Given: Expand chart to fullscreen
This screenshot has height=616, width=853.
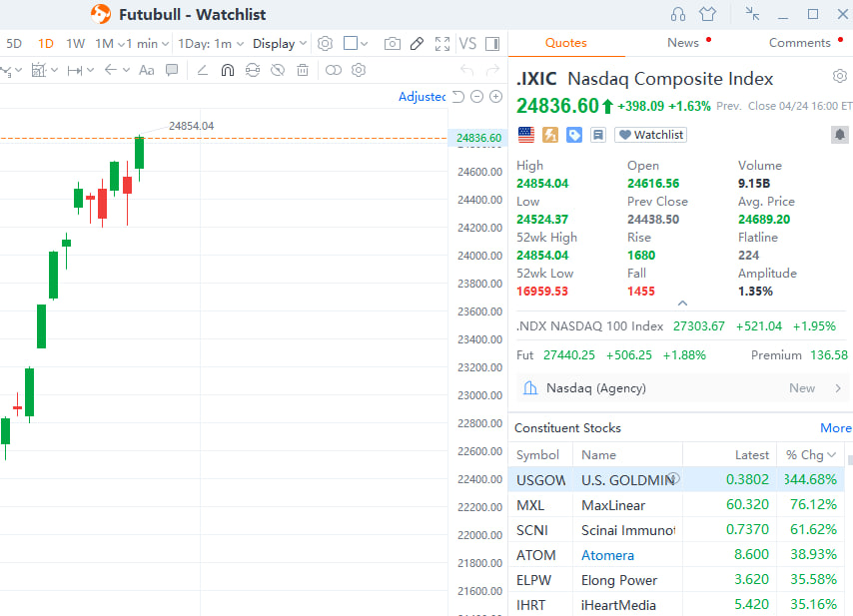Looking at the screenshot, I should 442,44.
